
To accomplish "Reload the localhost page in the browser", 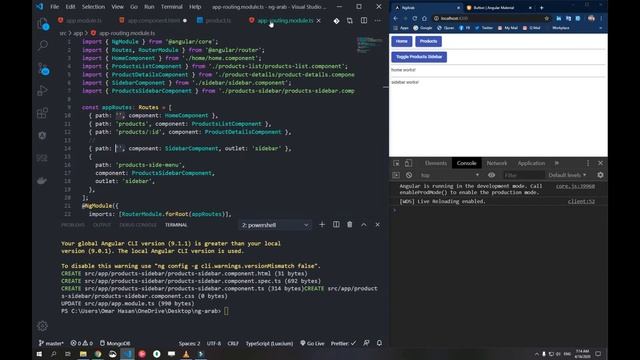I will (415, 18).
